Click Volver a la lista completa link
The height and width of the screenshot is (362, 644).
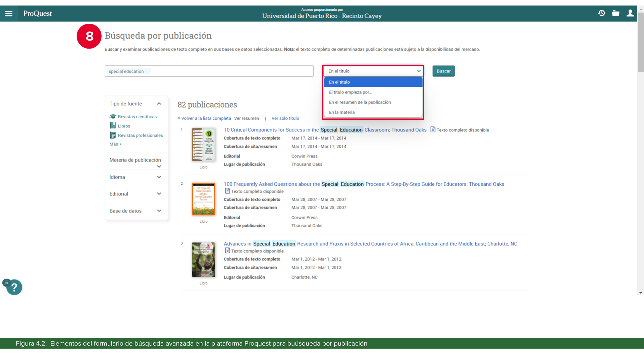coord(206,118)
